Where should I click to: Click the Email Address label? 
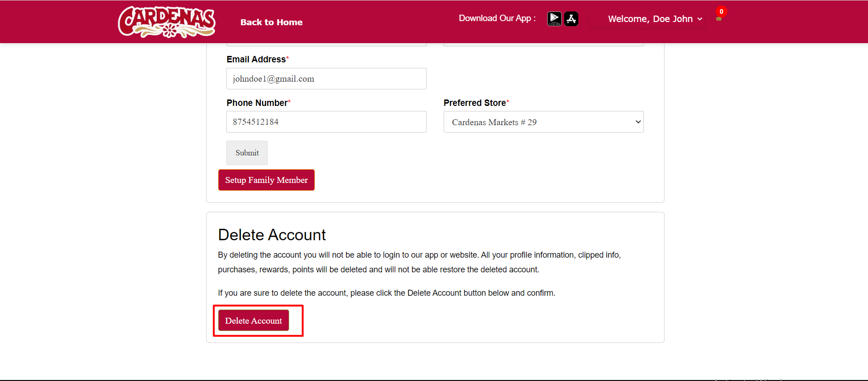(258, 59)
